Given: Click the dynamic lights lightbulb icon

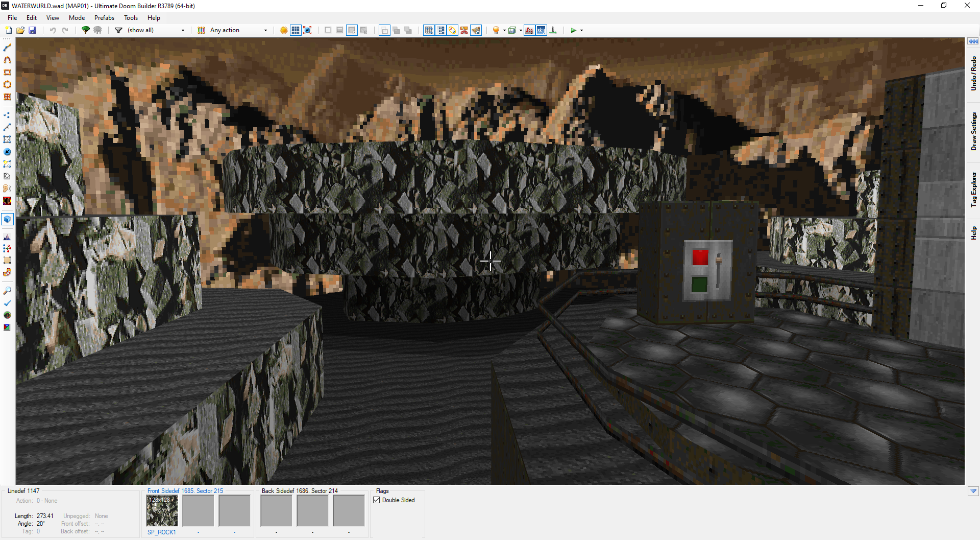Looking at the screenshot, I should pyautogui.click(x=496, y=30).
